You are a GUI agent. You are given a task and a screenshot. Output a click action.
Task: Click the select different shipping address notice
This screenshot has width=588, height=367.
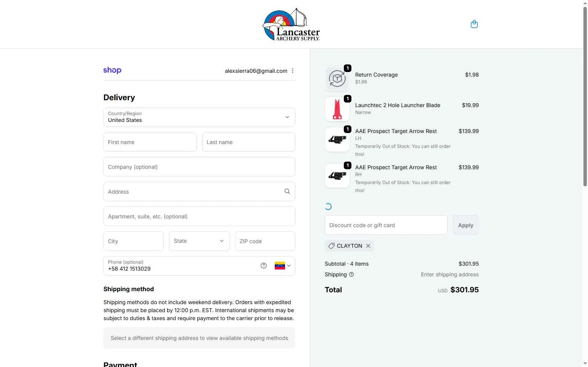coord(199,338)
